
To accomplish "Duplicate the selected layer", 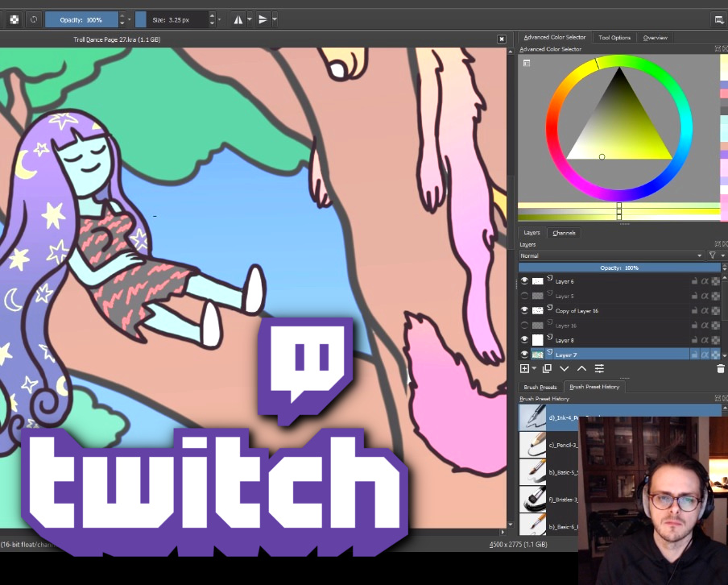I will [547, 368].
